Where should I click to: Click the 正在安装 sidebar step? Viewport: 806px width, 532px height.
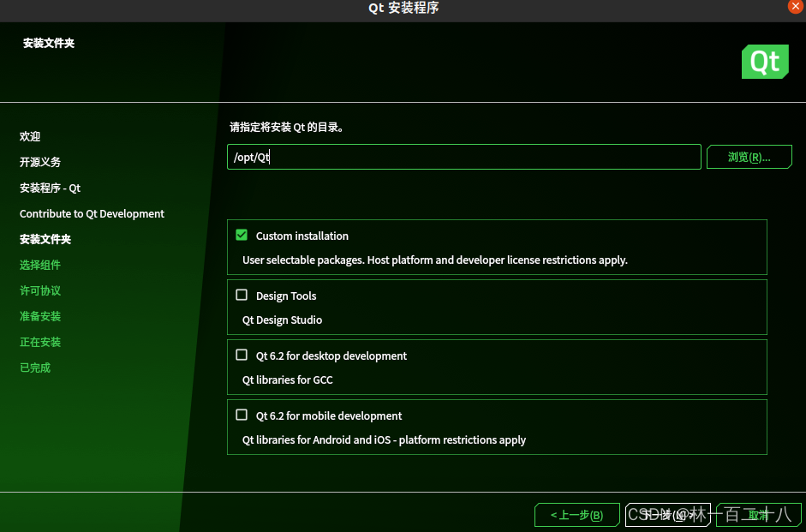tap(40, 342)
